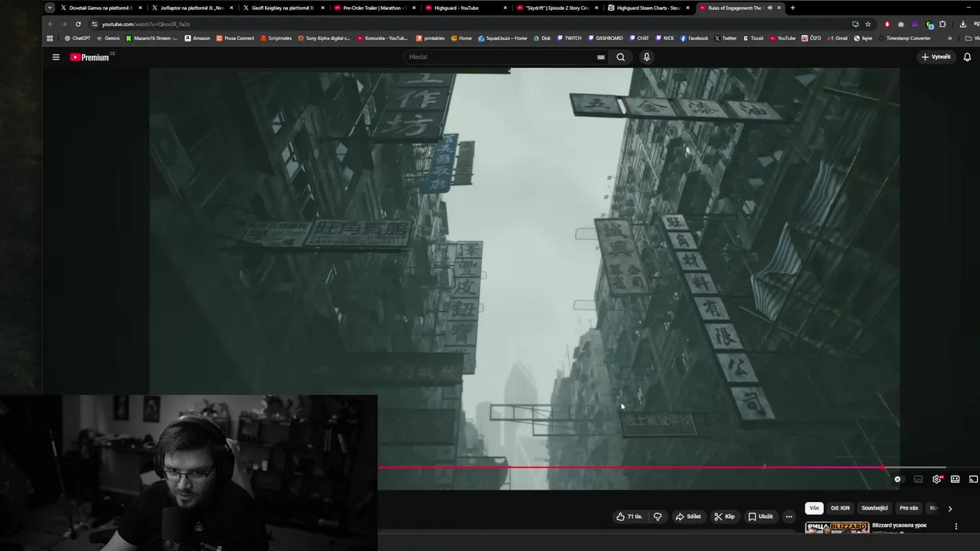Open Gmail bookmark
980x551 pixels.
point(837,38)
